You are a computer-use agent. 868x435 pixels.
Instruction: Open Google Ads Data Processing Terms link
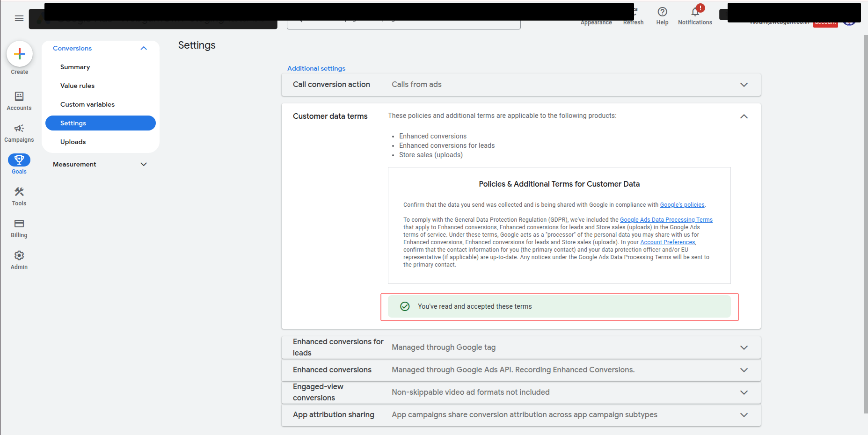(666, 220)
